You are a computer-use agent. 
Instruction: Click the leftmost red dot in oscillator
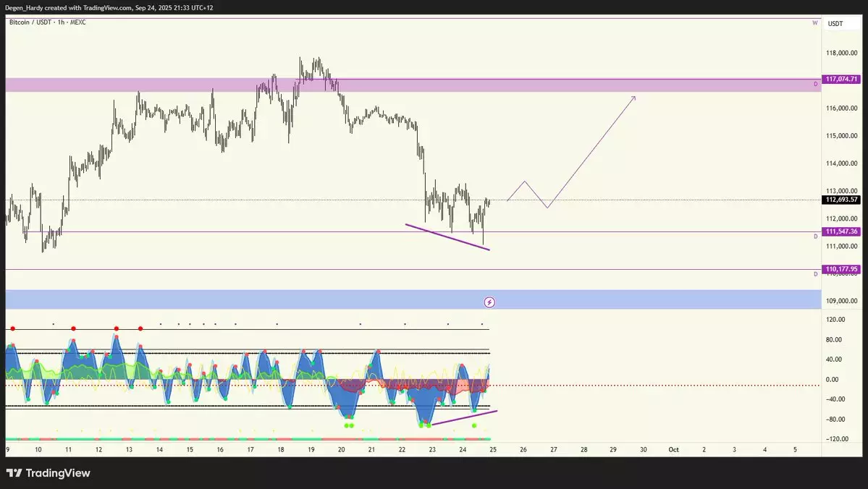click(12, 328)
